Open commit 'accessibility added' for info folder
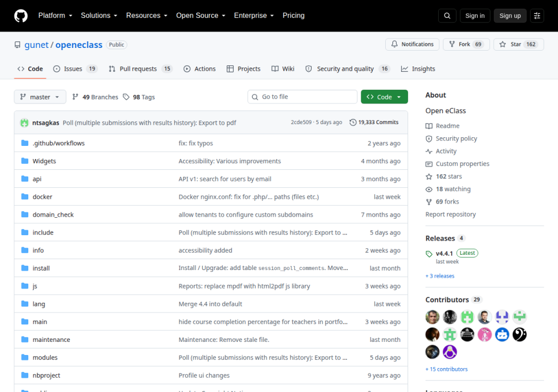Image resolution: width=558 pixels, height=392 pixels. (x=205, y=250)
